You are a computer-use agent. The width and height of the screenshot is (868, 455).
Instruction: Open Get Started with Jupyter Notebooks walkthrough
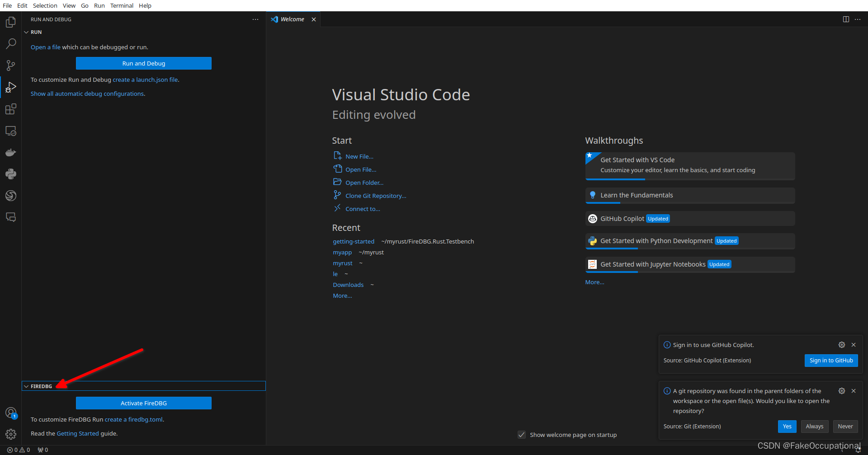pyautogui.click(x=690, y=264)
